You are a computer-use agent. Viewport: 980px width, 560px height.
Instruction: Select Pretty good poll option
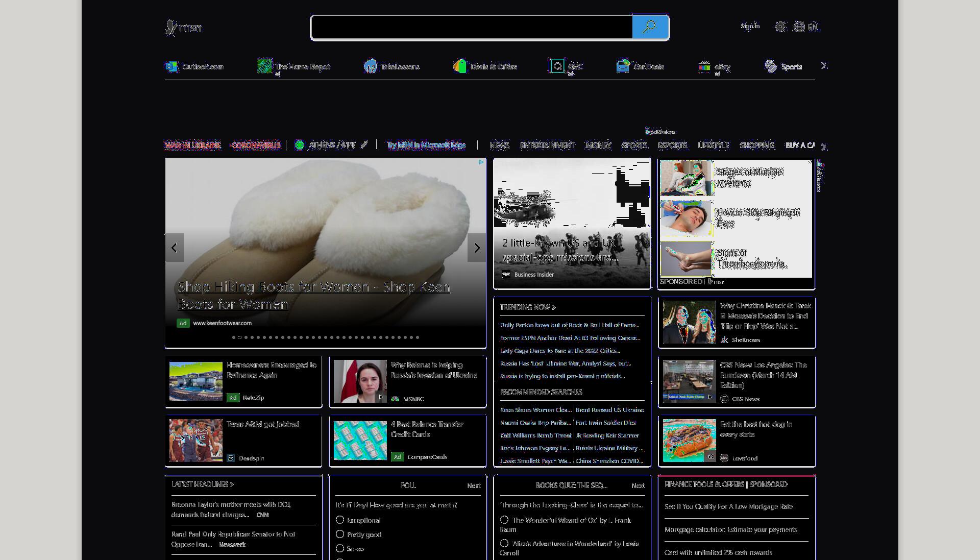coord(340,534)
